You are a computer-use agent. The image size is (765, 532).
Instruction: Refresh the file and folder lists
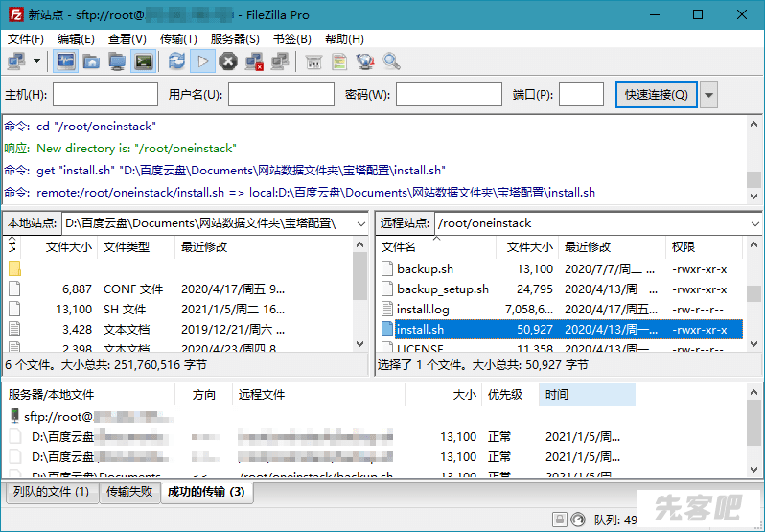click(176, 61)
